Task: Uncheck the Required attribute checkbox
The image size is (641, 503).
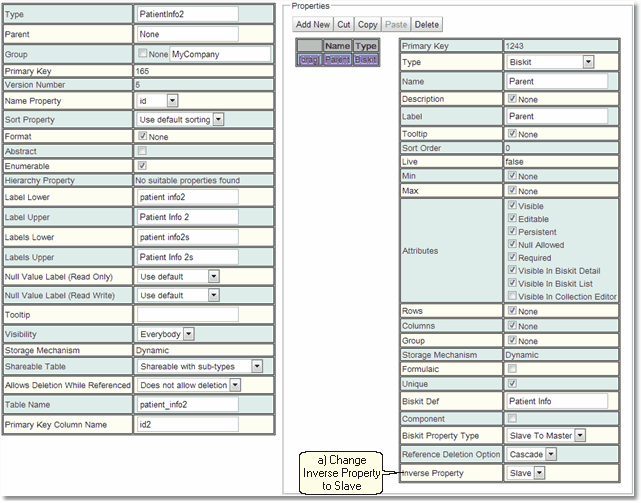Action: [x=513, y=257]
